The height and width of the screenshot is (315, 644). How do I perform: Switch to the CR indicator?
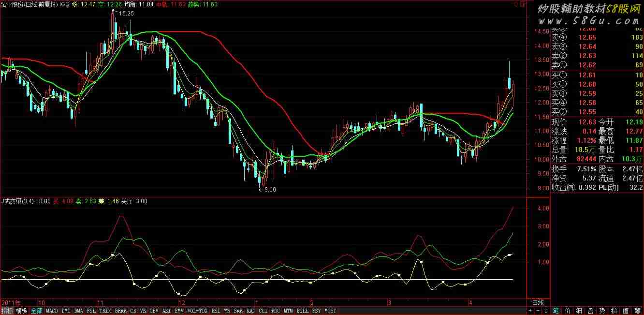[x=133, y=311]
